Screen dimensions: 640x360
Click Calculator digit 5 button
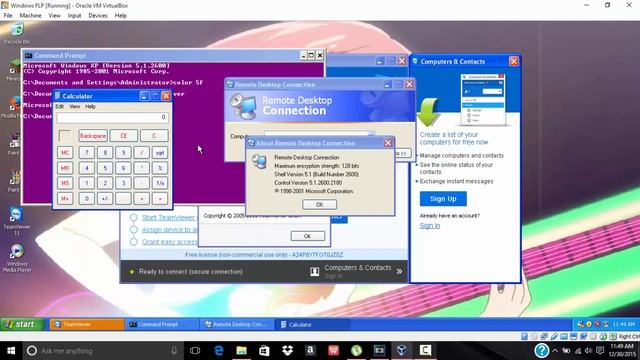pos(105,168)
